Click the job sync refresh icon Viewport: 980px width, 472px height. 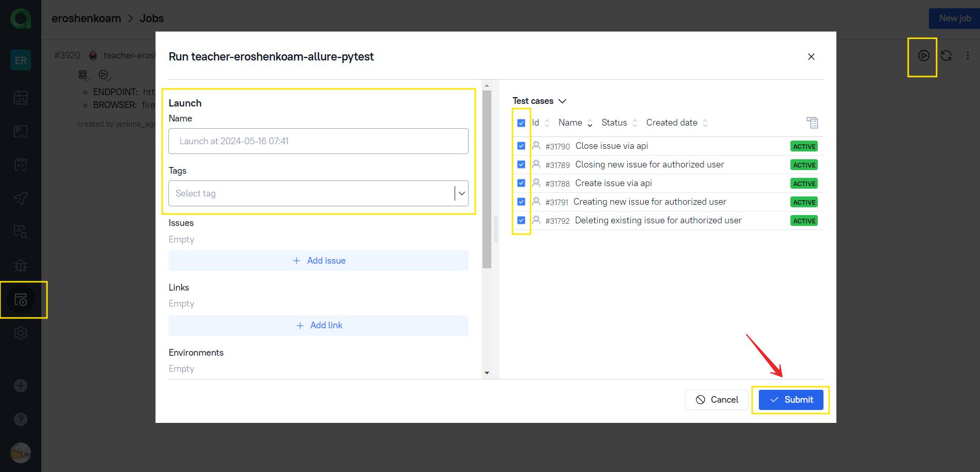[x=946, y=56]
